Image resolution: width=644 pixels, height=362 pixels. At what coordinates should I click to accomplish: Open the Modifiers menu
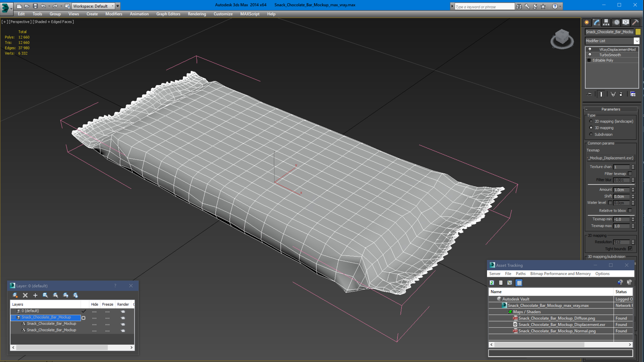[x=114, y=14]
